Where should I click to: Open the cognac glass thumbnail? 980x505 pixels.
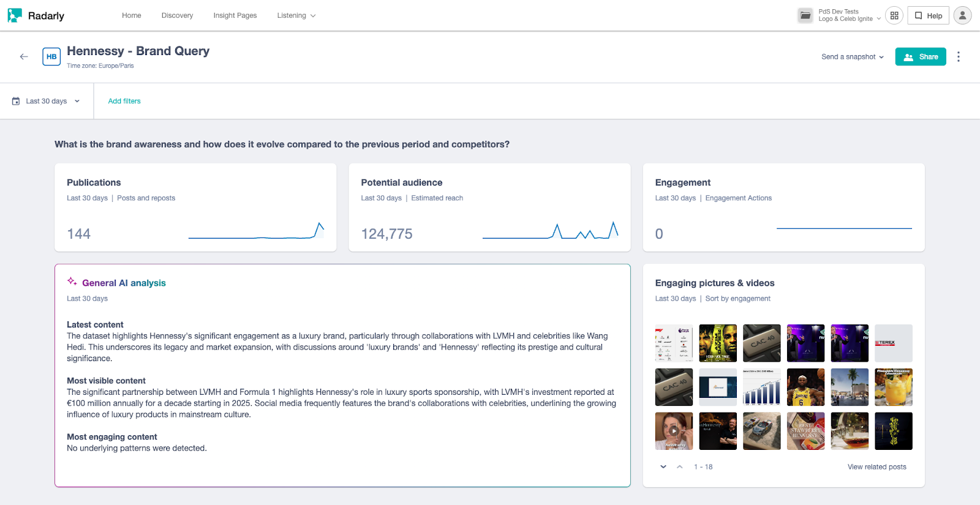point(850,431)
